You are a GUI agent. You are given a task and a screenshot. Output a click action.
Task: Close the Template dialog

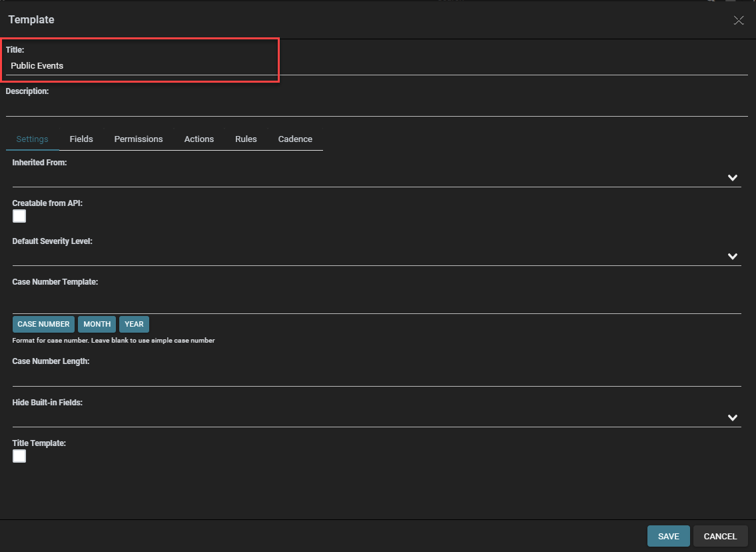[738, 20]
